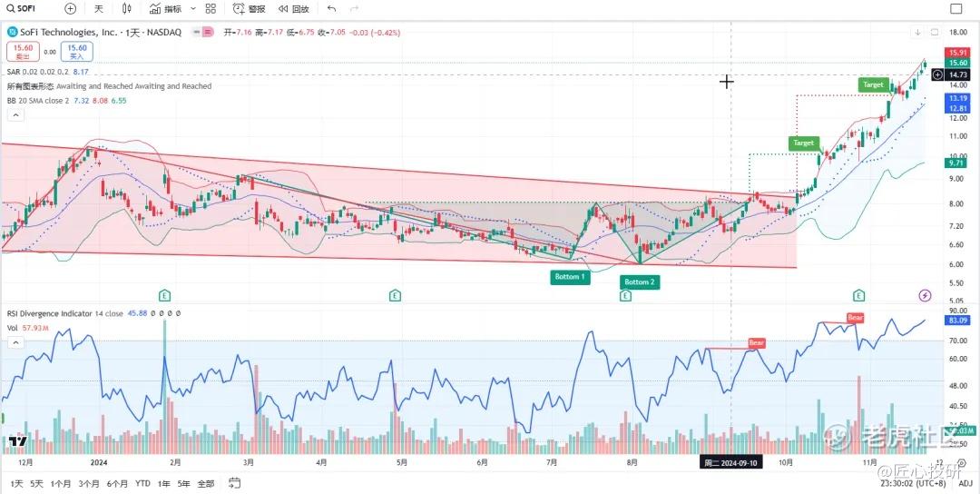980x494 pixels.
Task: Collapse the main indicator legend
Action: coord(15,115)
